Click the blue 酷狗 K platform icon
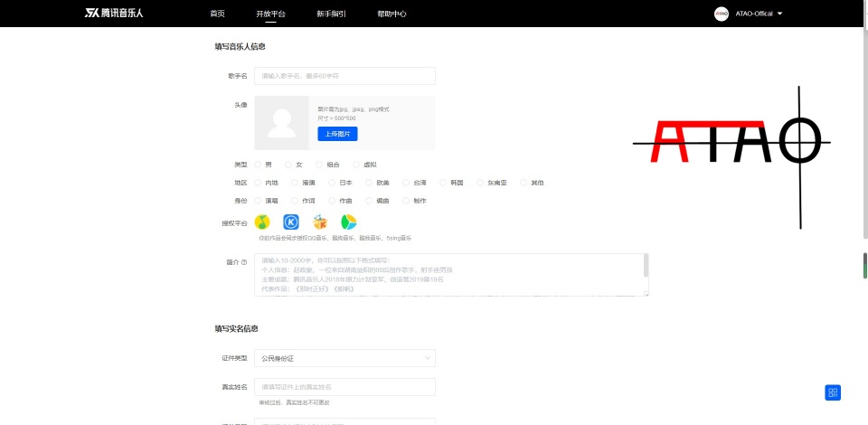The width and height of the screenshot is (868, 425). [x=291, y=222]
